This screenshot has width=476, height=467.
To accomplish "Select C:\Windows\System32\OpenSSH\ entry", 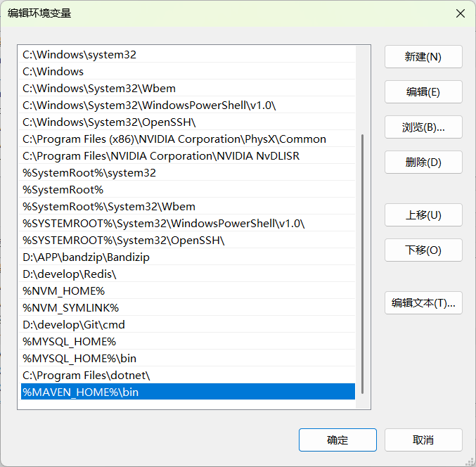I will [x=188, y=122].
